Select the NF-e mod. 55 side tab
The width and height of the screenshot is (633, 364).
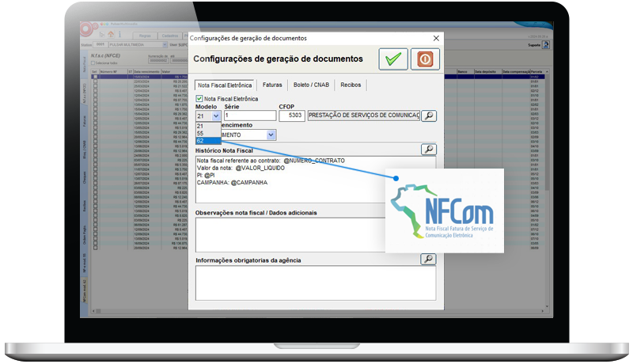(85, 263)
